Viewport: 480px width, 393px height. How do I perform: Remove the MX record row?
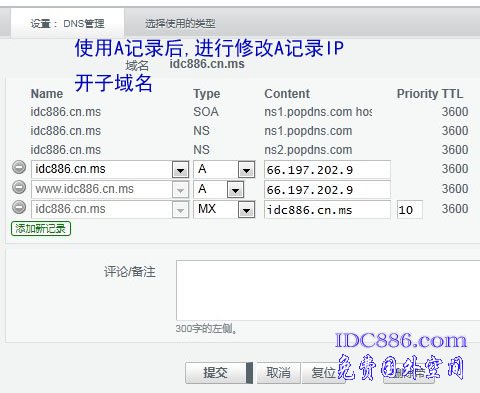19,207
